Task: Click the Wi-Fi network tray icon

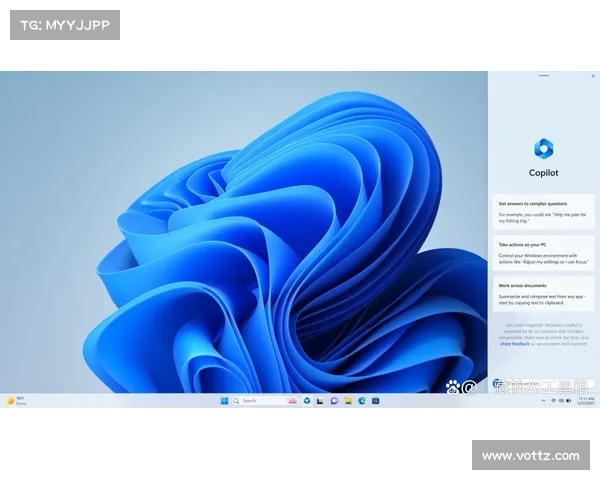Action: coord(553,401)
